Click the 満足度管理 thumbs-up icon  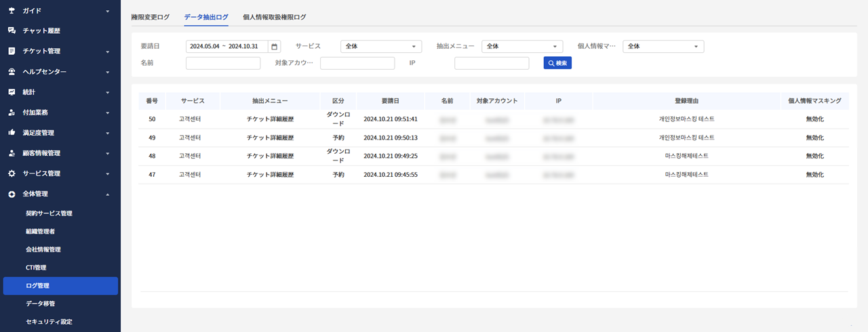coord(12,133)
